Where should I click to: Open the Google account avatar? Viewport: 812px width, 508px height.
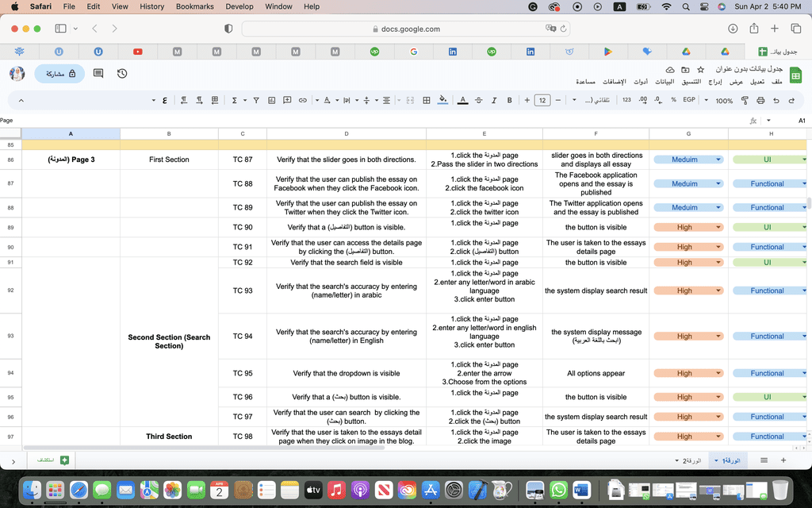[x=17, y=74]
